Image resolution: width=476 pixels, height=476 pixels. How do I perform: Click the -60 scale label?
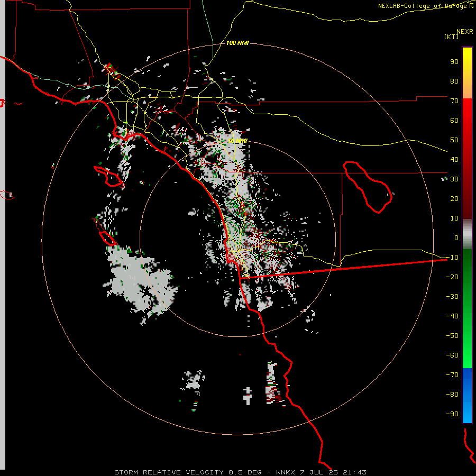pos(452,355)
